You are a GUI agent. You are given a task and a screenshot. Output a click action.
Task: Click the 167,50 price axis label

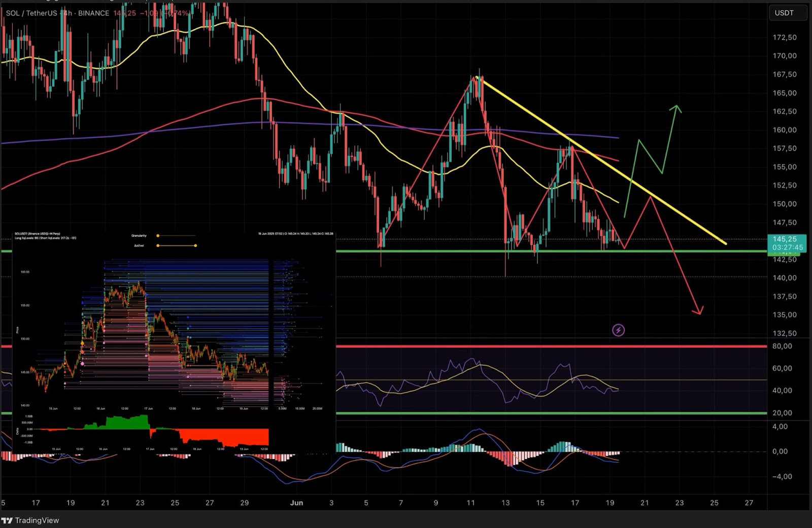(785, 75)
